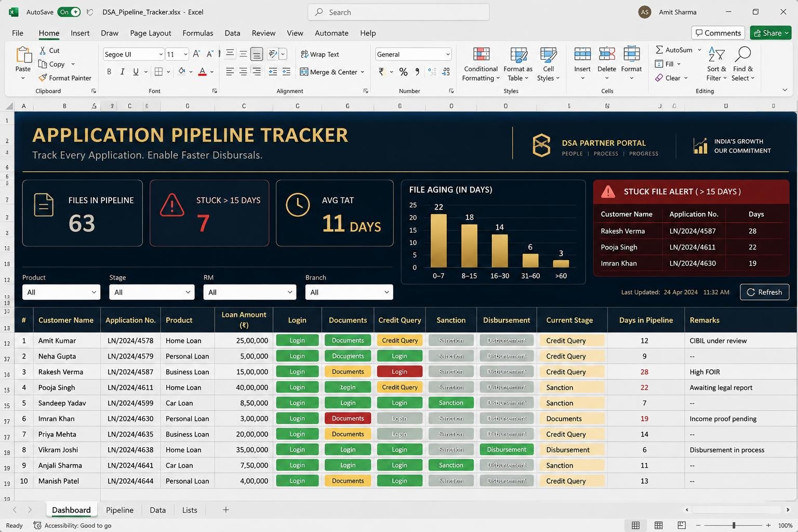
Task: Click the Font Color red swatch
Action: [203, 72]
